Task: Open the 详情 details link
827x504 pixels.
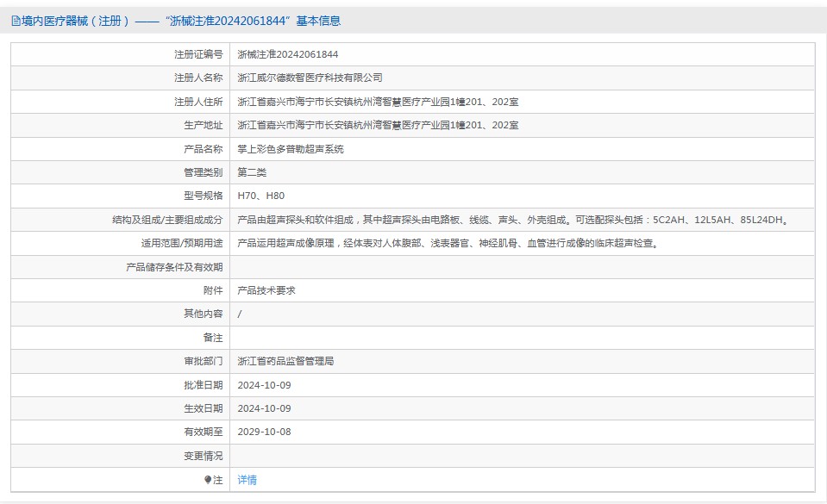Action: click(247, 480)
